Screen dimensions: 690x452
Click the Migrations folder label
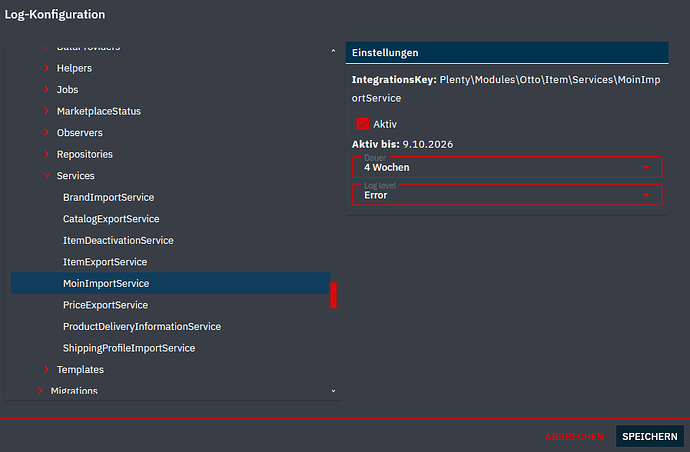pos(74,390)
